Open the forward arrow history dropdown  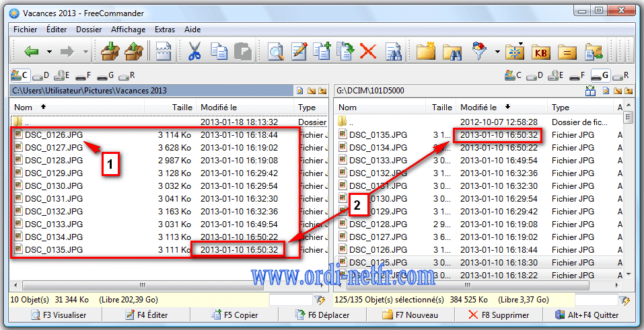(x=85, y=52)
